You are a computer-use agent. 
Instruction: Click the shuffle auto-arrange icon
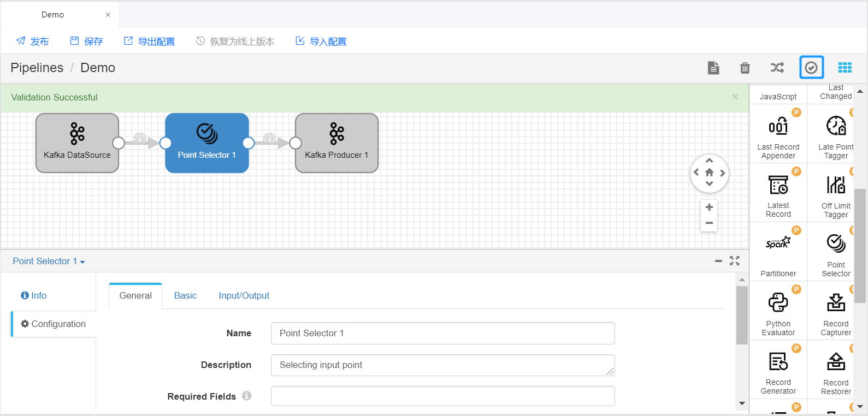point(777,68)
